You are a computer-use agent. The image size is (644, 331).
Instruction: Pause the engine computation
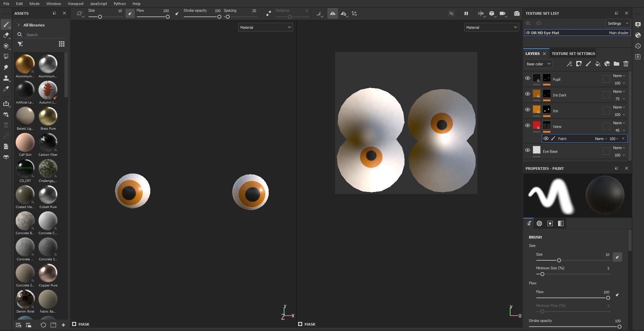pyautogui.click(x=466, y=14)
